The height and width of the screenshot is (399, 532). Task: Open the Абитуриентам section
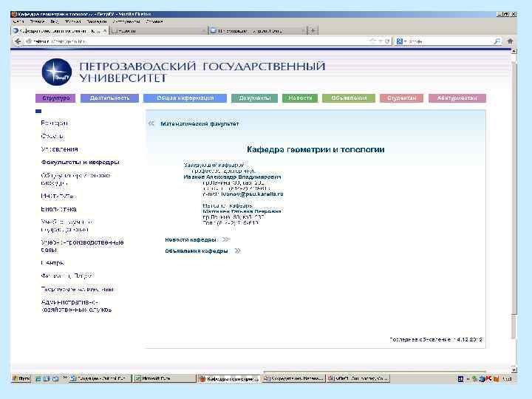point(457,98)
